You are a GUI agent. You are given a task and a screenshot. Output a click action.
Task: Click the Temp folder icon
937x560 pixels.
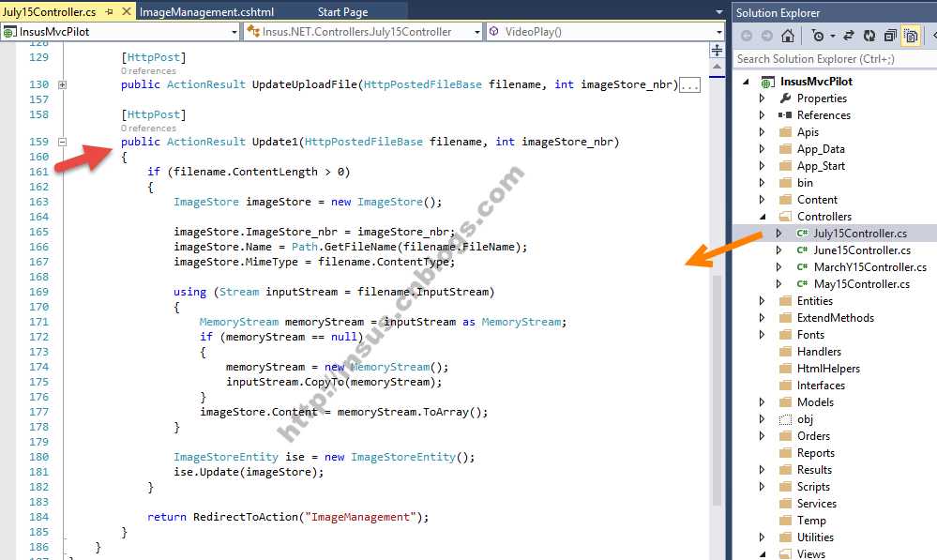(x=785, y=521)
